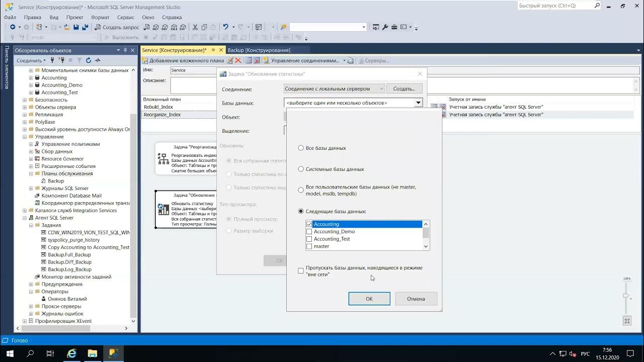
Task: Click OK in the database selection popup
Action: click(x=369, y=299)
